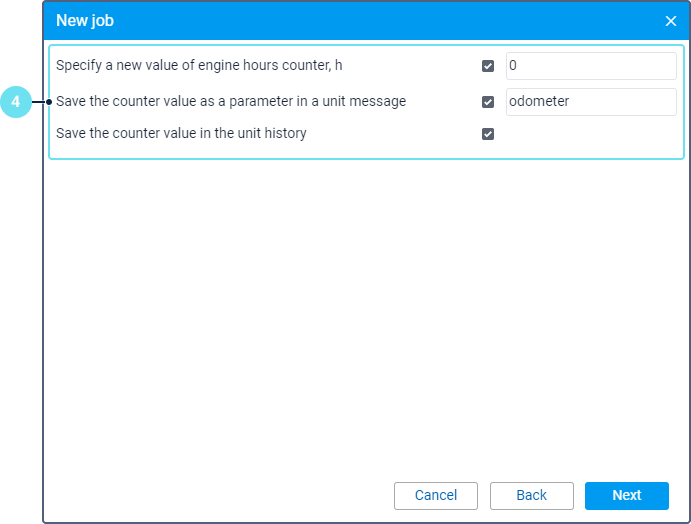Click the odometer parameter name field
This screenshot has width=691, height=524.
pyautogui.click(x=590, y=101)
